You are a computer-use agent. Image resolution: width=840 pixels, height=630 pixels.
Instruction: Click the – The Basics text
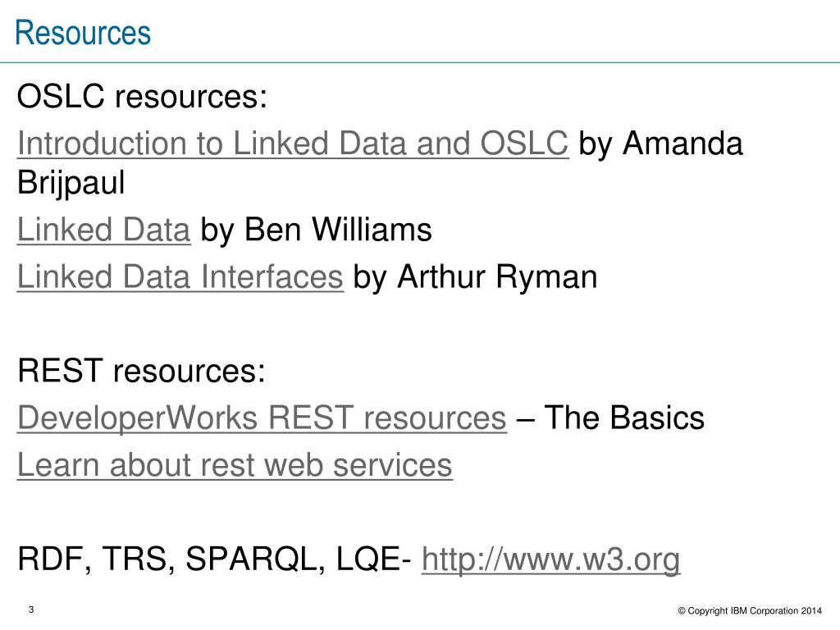pyautogui.click(x=610, y=418)
